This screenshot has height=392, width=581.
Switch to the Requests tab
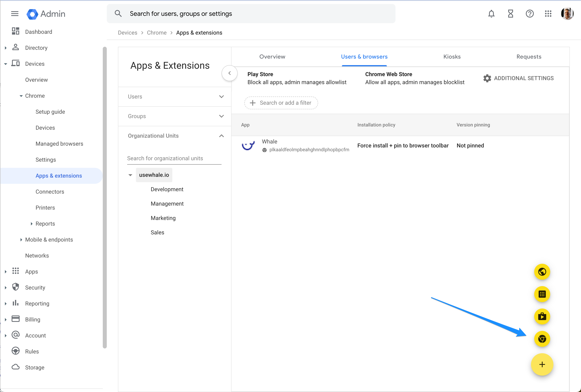pos(529,57)
